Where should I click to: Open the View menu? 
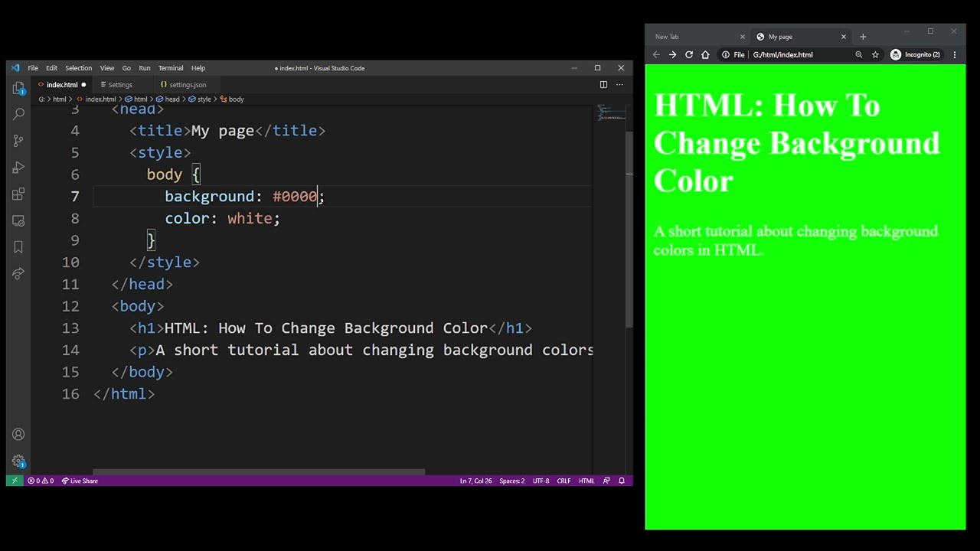point(107,68)
